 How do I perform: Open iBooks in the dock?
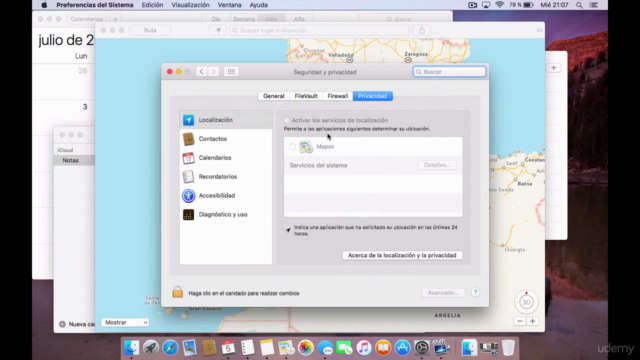[383, 348]
